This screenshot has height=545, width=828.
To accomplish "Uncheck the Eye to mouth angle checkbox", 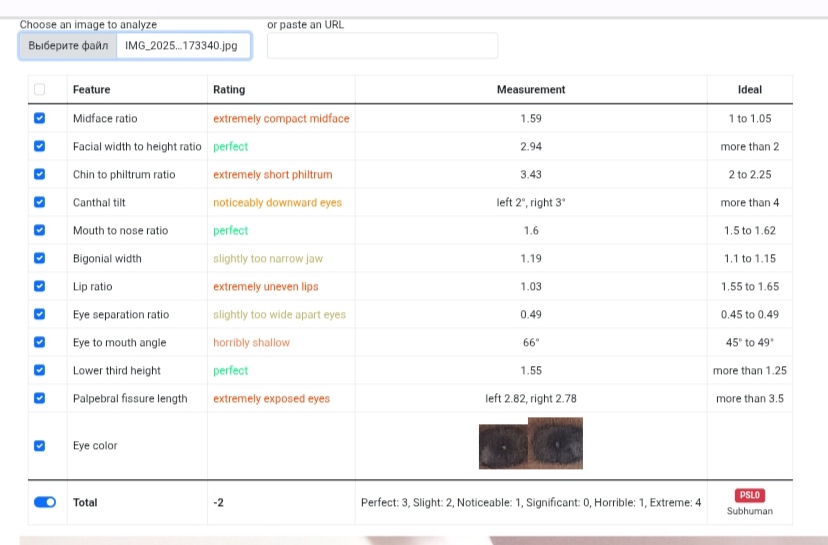I will (40, 342).
